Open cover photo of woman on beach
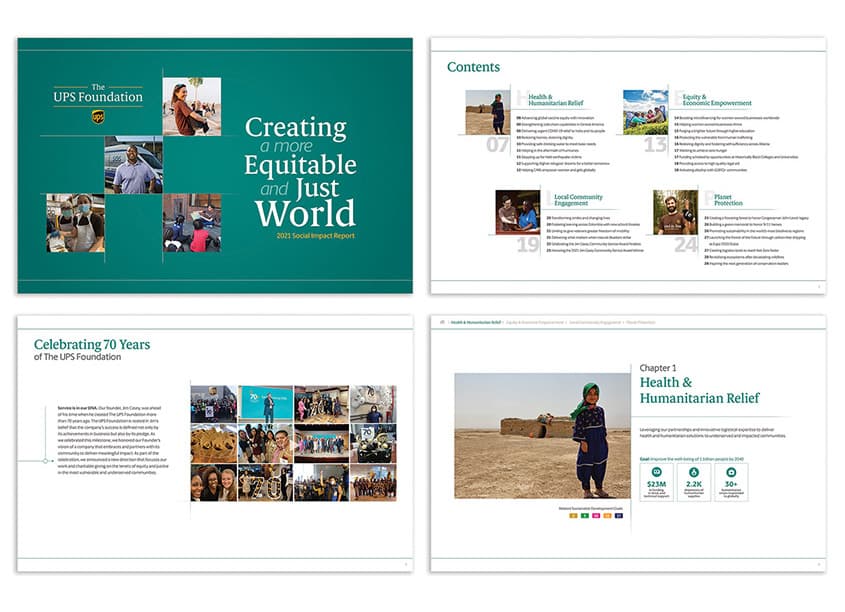Screen dimensions: 845x612 (192, 107)
